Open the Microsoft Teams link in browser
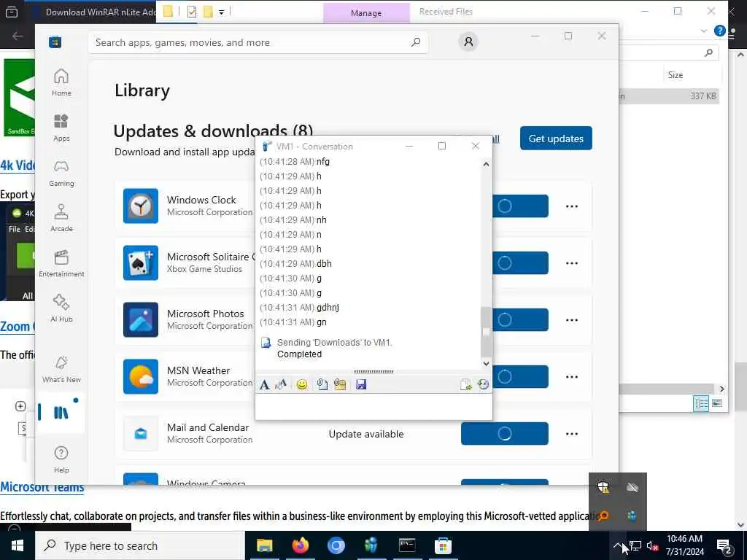Image resolution: width=747 pixels, height=560 pixels. pyautogui.click(x=42, y=488)
